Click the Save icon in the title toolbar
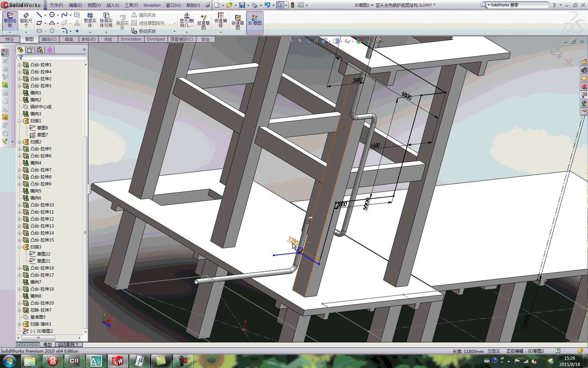 242,5
